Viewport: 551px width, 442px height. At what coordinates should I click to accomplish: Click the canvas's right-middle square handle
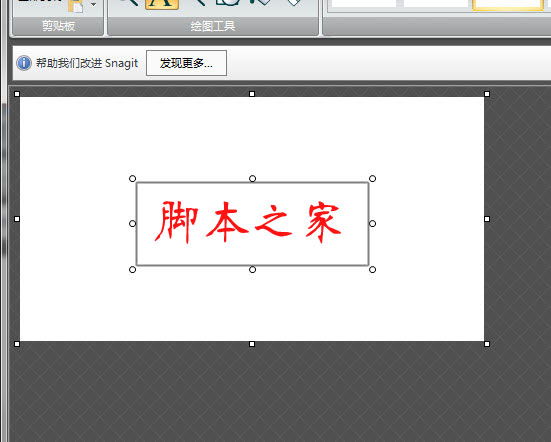pos(487,219)
